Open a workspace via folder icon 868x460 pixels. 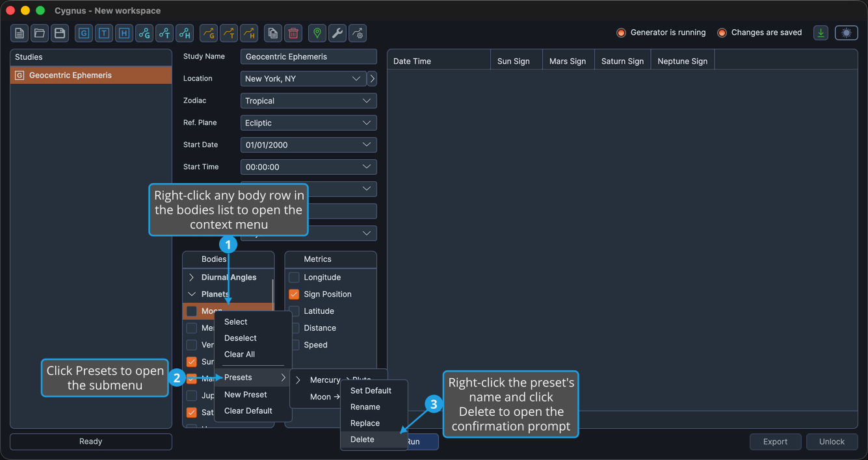(x=40, y=33)
